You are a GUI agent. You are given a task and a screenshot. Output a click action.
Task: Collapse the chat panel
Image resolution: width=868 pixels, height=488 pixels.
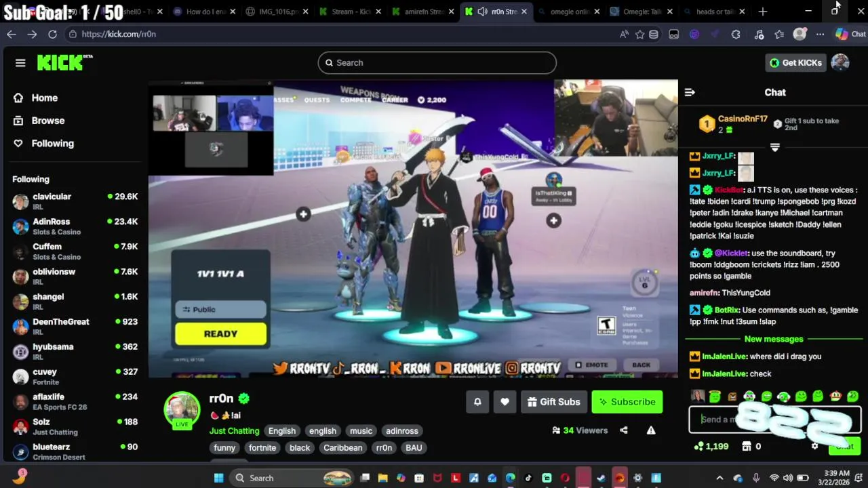(690, 92)
